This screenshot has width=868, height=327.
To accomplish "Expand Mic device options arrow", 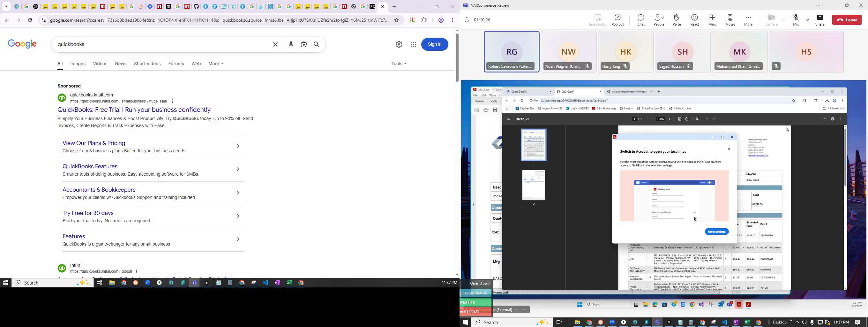I will click(x=807, y=20).
